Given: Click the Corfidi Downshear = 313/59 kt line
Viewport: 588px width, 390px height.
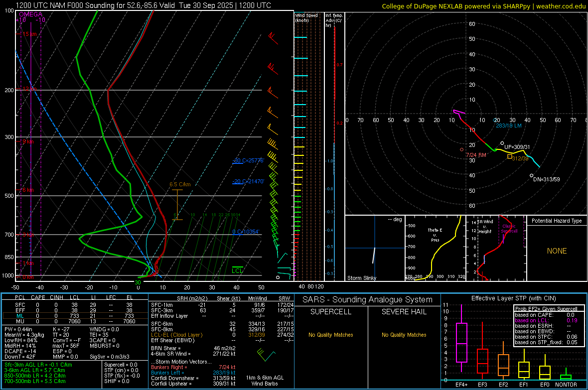Looking at the screenshot, I should [193, 378].
